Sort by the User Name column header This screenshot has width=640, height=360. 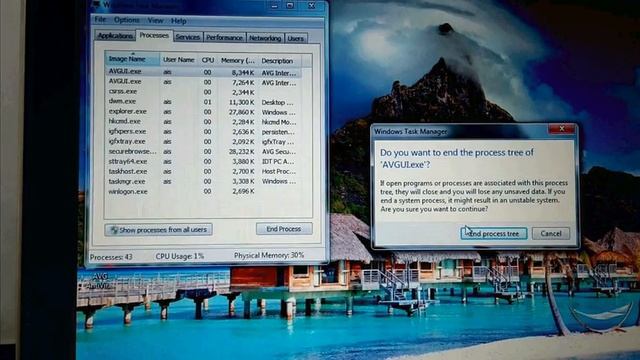point(178,60)
